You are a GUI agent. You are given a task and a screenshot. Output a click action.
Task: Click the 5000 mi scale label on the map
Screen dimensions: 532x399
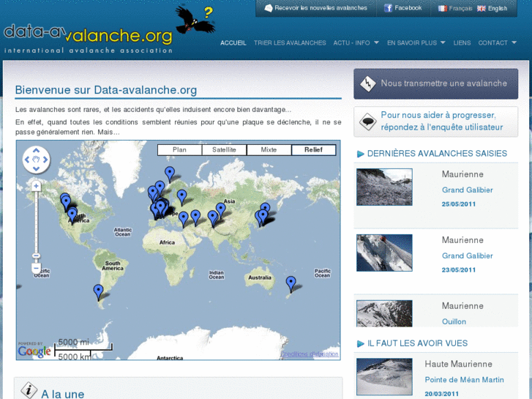click(x=73, y=342)
